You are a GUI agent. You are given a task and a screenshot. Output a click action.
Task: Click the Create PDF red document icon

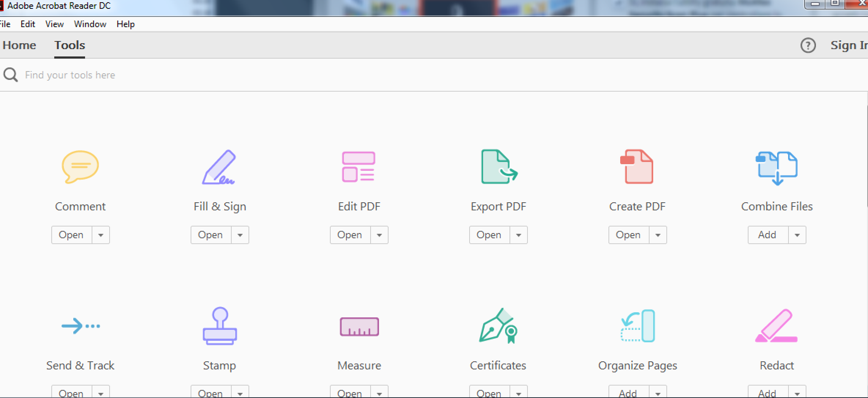637,166
